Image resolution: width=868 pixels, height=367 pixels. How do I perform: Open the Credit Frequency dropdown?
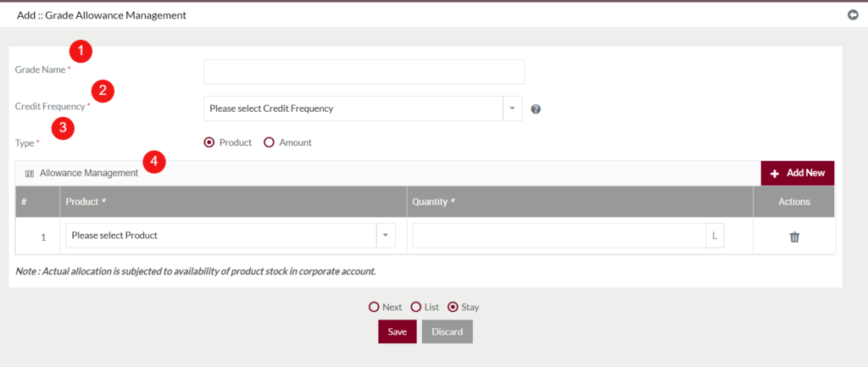pyautogui.click(x=363, y=108)
